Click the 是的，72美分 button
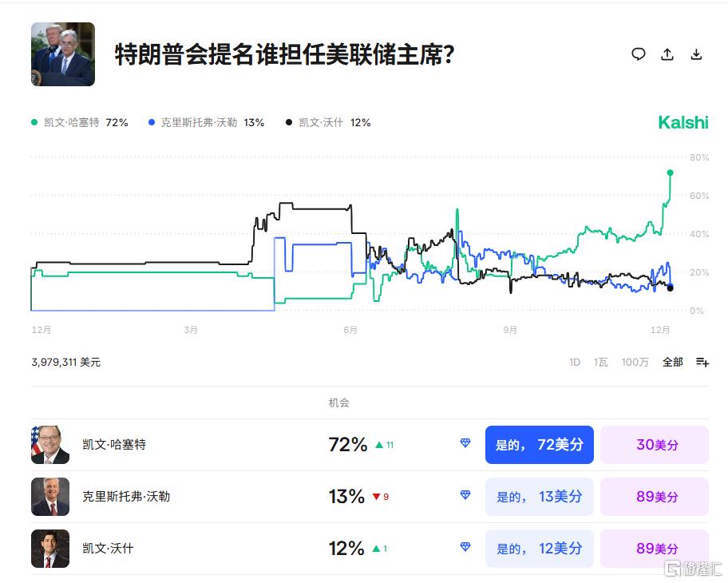 point(539,445)
